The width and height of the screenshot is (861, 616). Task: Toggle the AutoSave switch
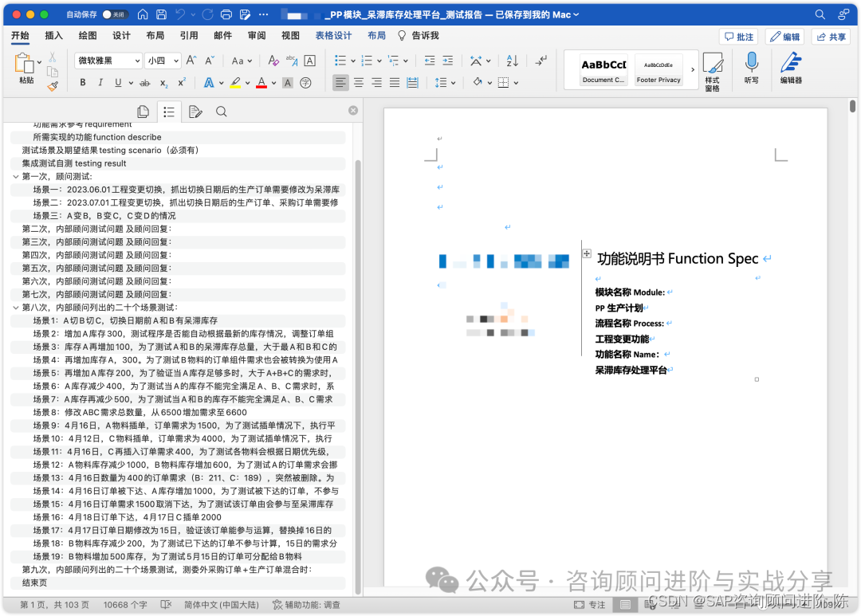tap(115, 15)
